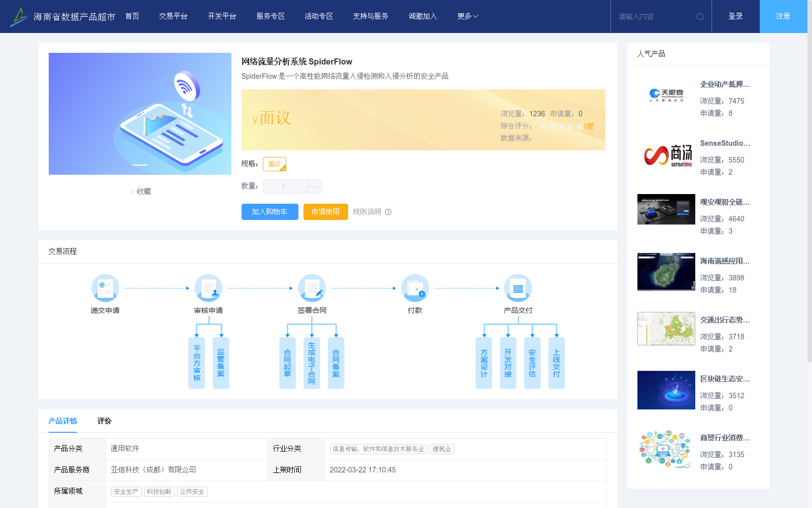Open 企业动产抵押 product link

(x=725, y=84)
